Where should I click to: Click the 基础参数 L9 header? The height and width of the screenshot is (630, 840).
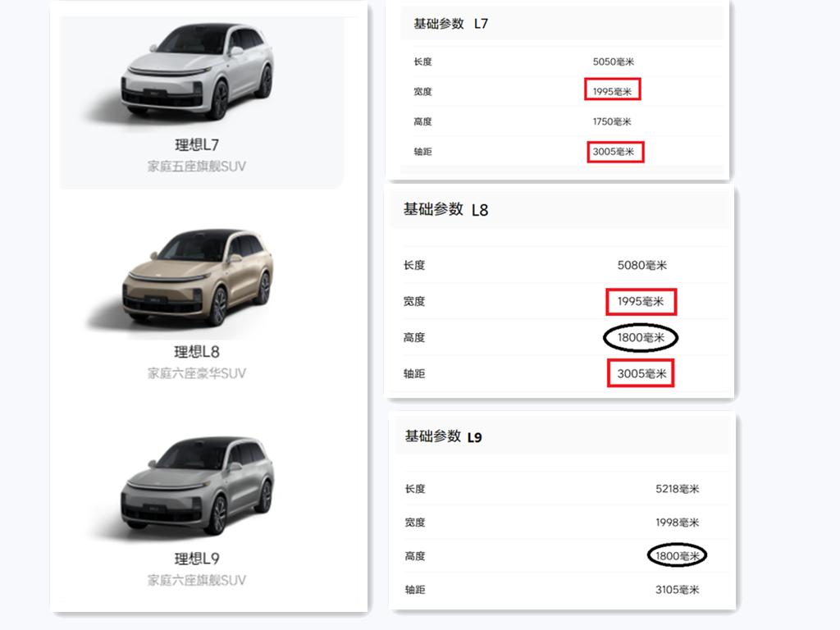coord(443,436)
